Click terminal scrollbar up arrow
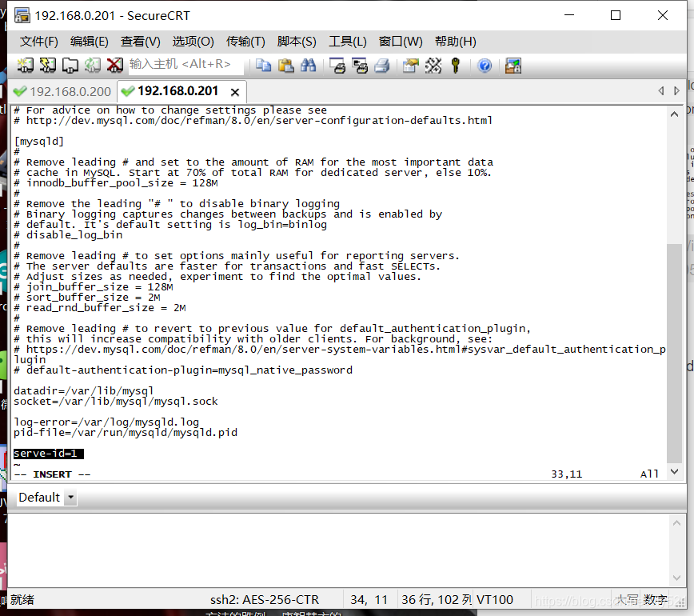 click(x=674, y=114)
